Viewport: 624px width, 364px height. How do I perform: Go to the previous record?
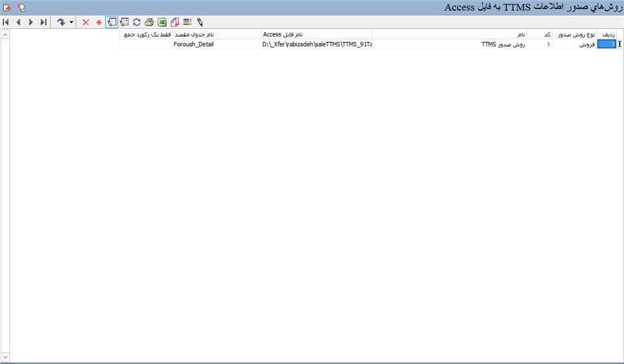point(19,23)
